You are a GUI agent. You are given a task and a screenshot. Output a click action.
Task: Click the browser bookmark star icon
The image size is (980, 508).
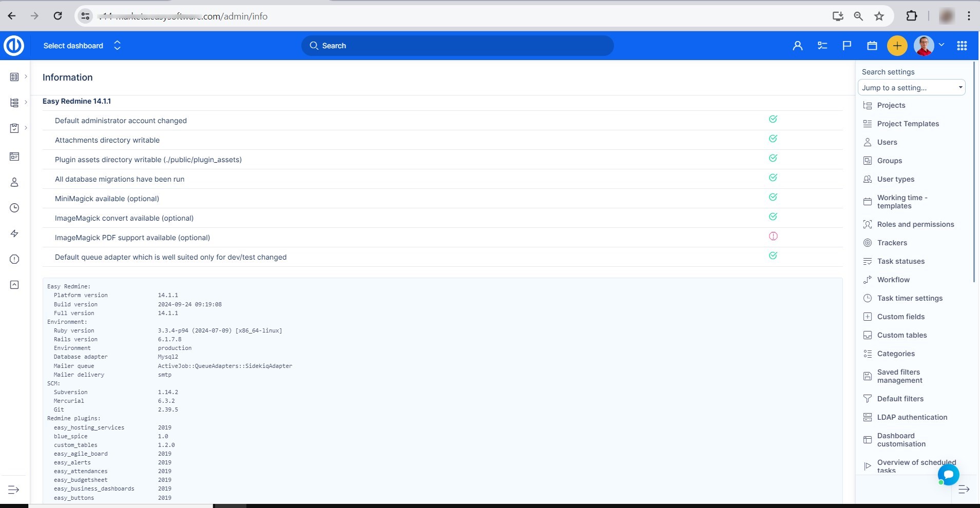pyautogui.click(x=879, y=16)
